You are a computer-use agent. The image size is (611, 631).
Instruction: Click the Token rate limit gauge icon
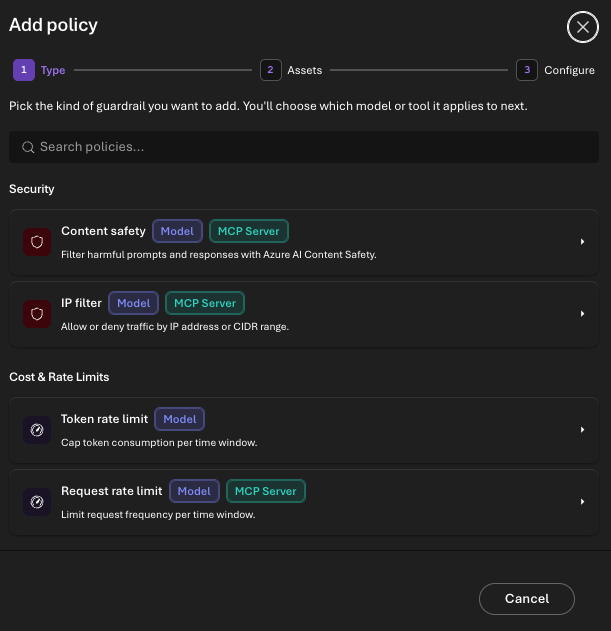37,430
